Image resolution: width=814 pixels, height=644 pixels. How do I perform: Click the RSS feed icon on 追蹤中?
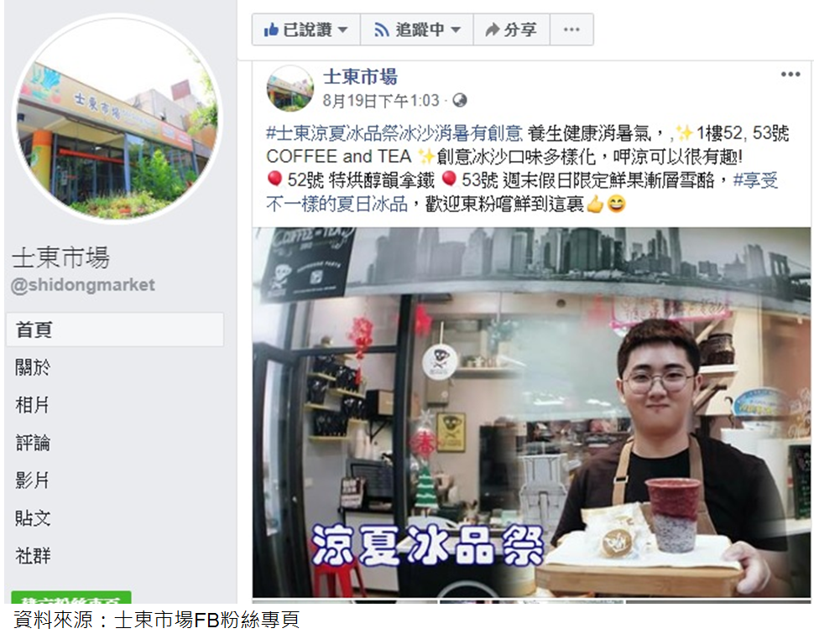[382, 30]
